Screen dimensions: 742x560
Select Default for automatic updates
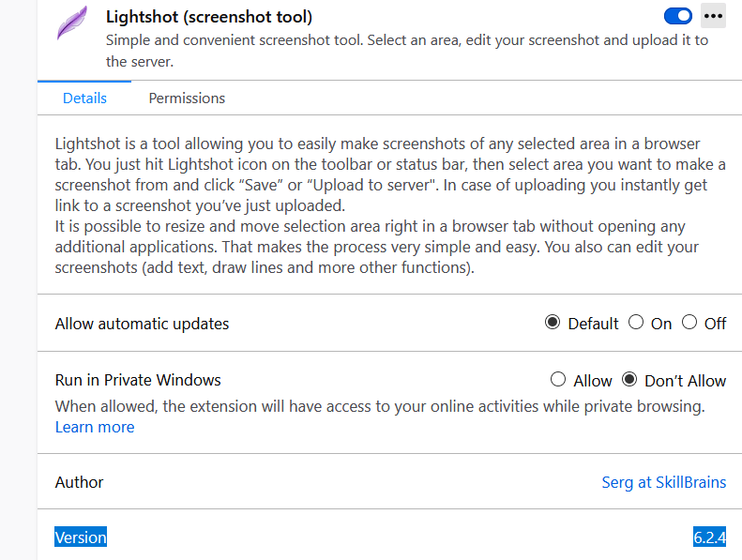553,323
